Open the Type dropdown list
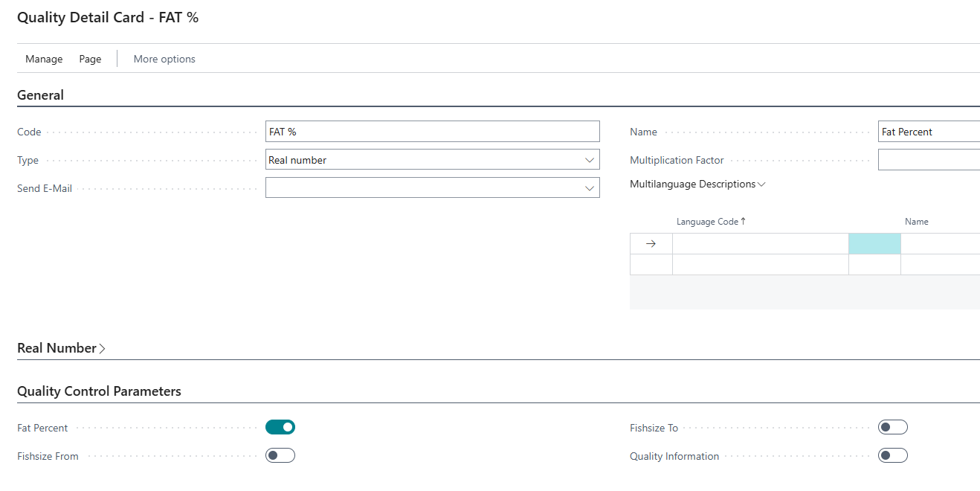Image resolution: width=980 pixels, height=491 pixels. [590, 160]
